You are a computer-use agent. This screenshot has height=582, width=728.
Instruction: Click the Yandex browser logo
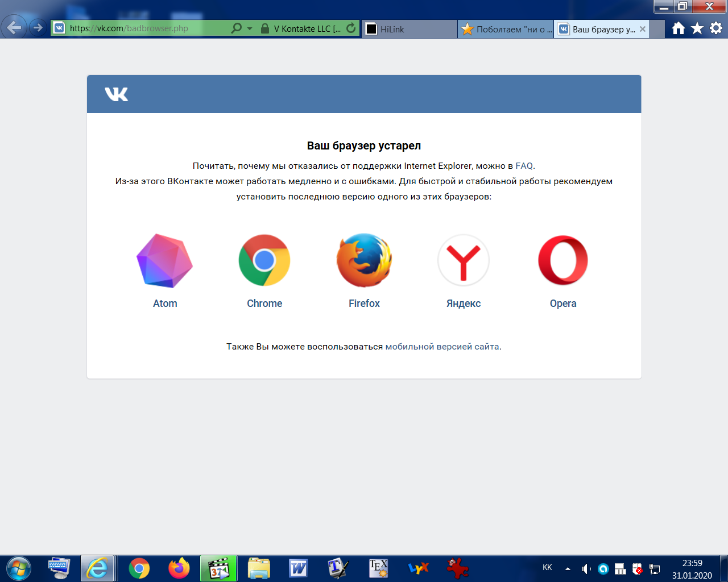coord(464,260)
